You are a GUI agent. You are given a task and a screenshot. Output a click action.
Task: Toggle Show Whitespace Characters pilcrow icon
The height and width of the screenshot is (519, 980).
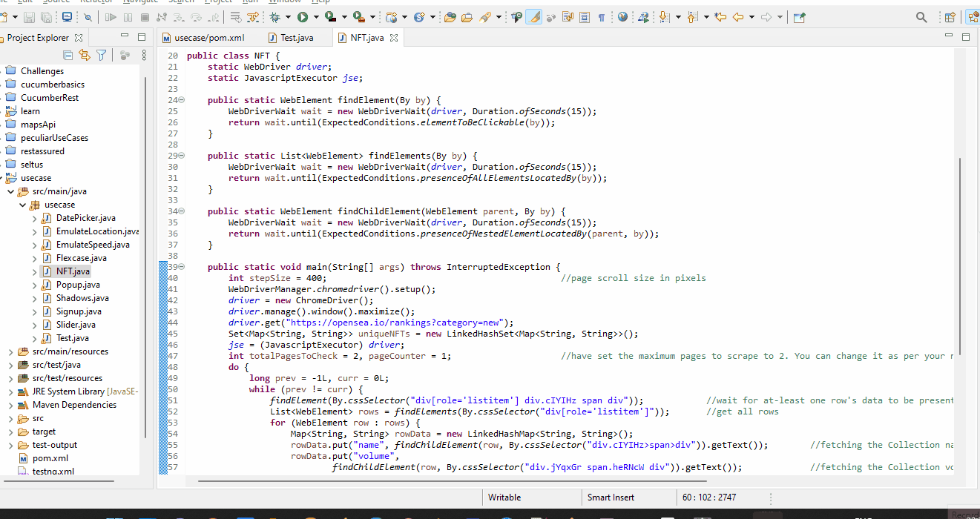pyautogui.click(x=601, y=17)
